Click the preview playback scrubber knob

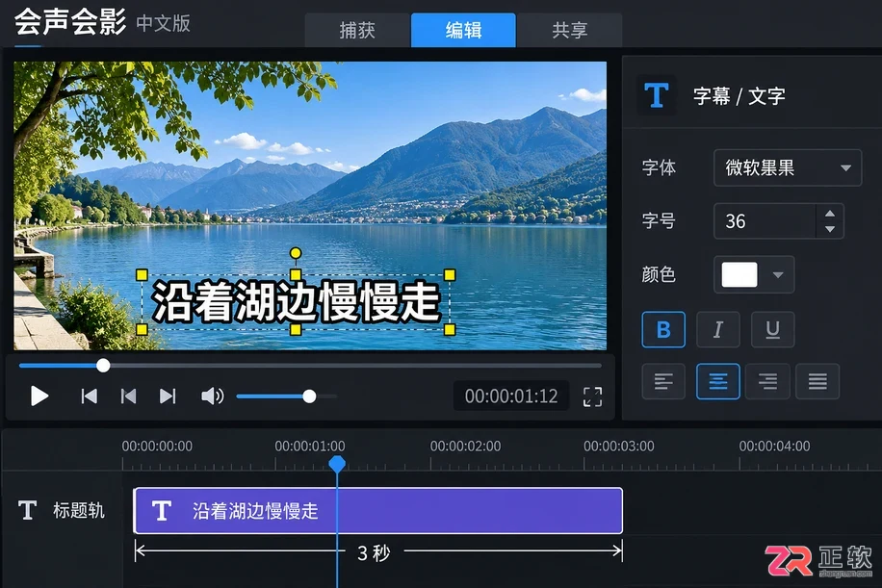(103, 366)
